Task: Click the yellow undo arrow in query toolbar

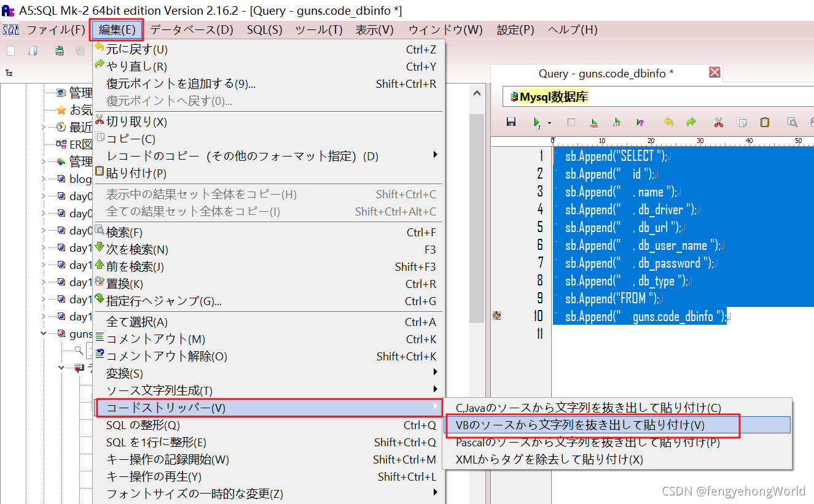Action: pyautogui.click(x=668, y=122)
